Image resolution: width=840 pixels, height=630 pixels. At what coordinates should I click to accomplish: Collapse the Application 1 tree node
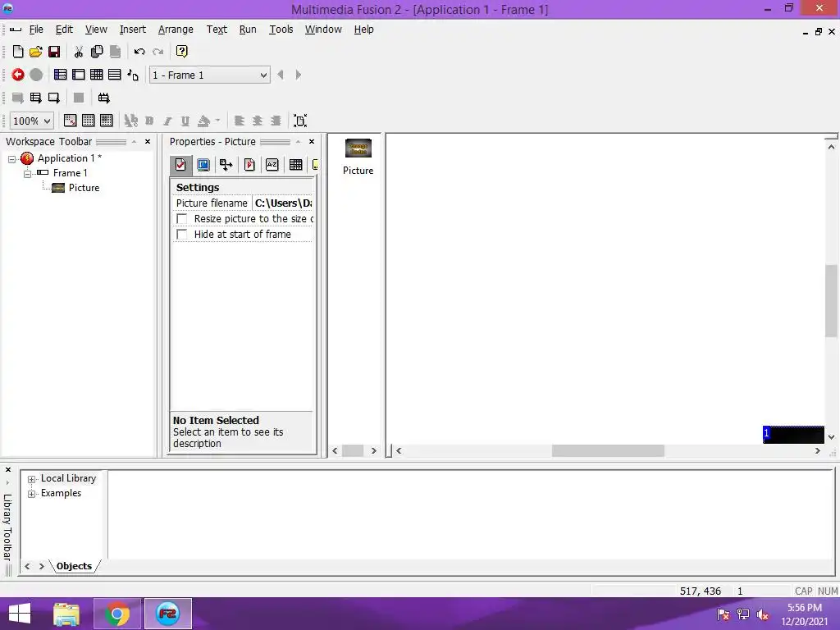pos(11,159)
